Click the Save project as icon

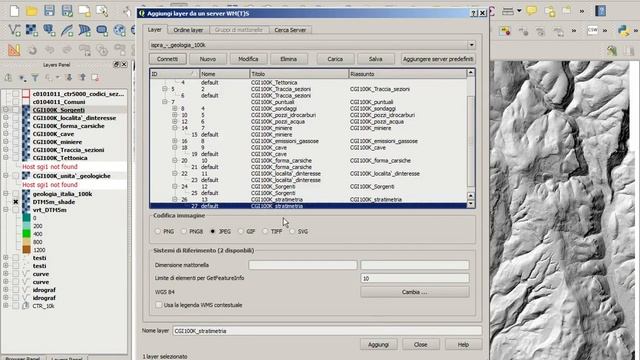[x=67, y=11]
